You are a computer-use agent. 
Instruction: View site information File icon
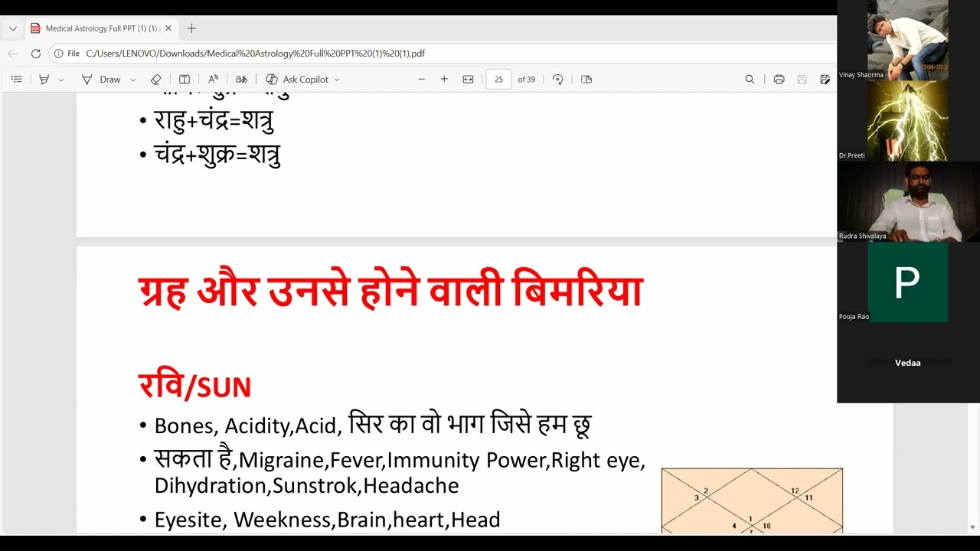tap(67, 54)
